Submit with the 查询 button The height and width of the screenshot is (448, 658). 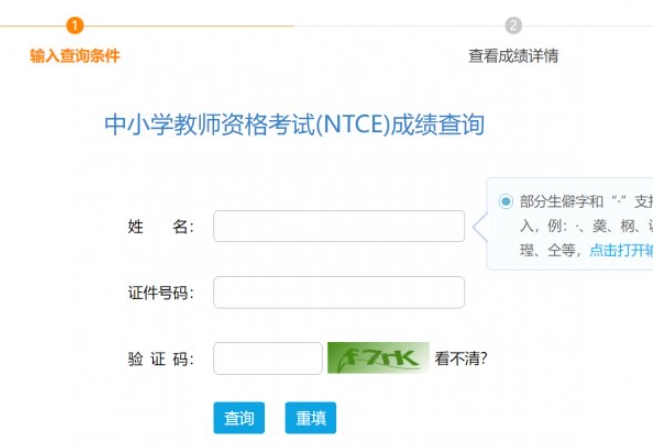click(x=239, y=418)
